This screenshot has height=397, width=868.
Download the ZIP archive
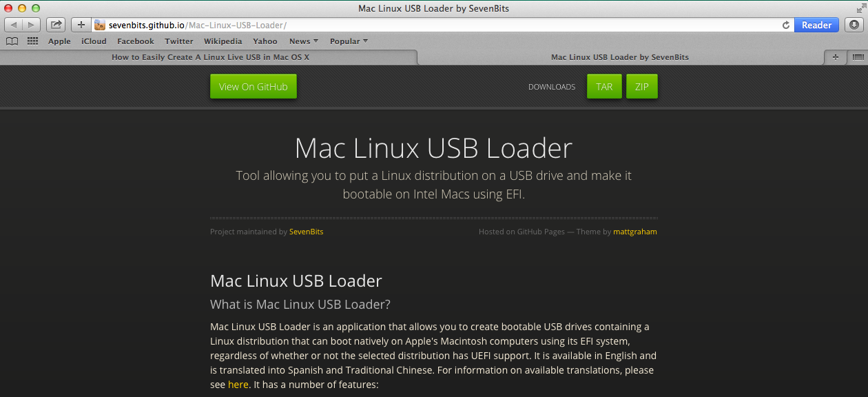(x=641, y=86)
